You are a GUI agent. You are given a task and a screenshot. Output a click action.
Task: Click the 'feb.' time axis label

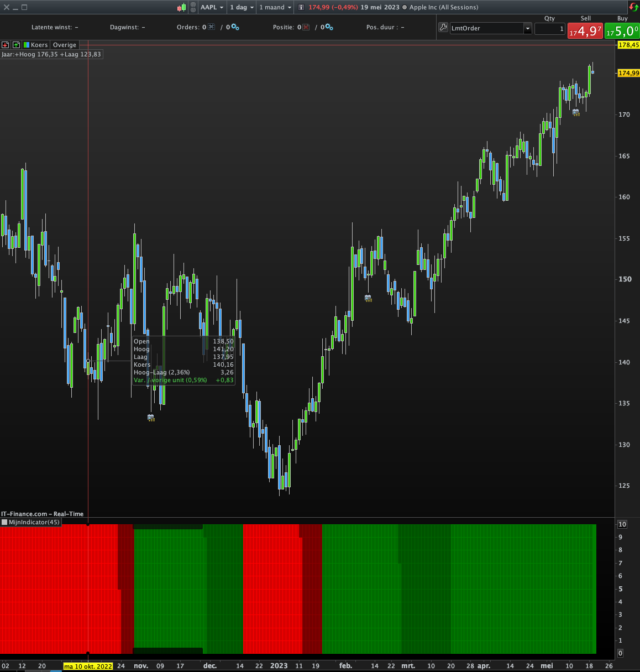coord(345,666)
